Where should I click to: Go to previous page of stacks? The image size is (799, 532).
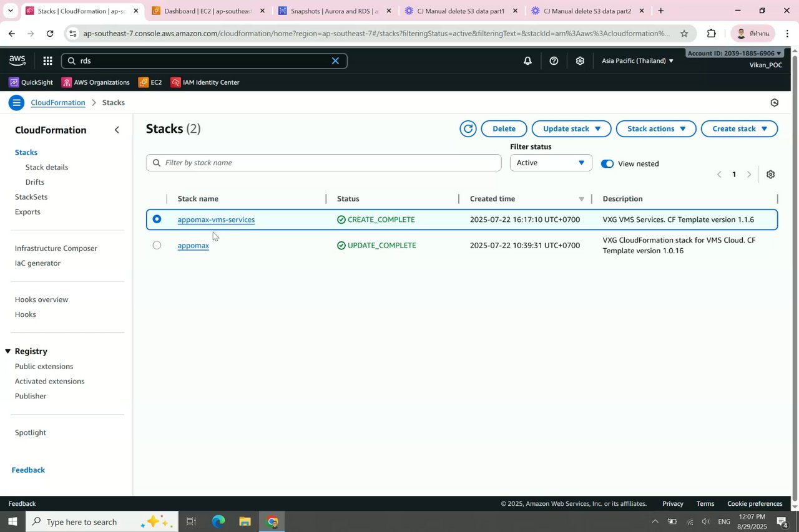(x=719, y=175)
